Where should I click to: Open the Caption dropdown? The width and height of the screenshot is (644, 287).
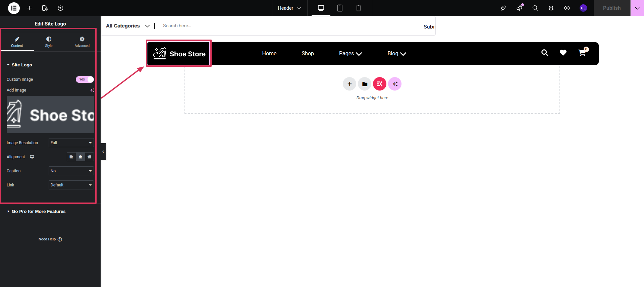click(x=71, y=171)
